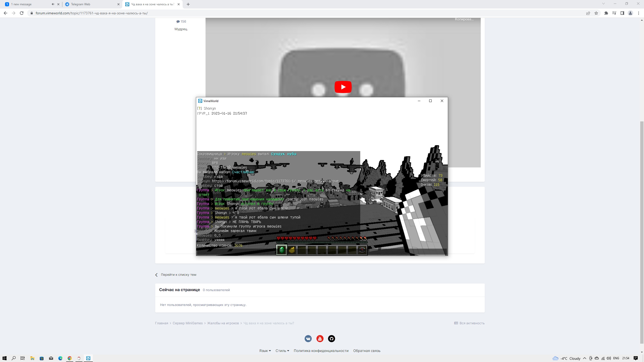Click the share page icon
The image size is (644, 362).
(x=588, y=13)
